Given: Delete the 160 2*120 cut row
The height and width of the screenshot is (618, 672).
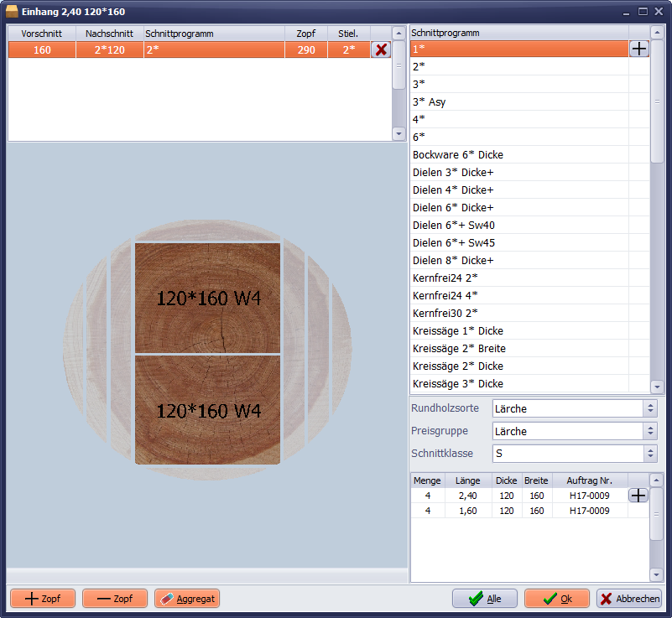Looking at the screenshot, I should 381,49.
